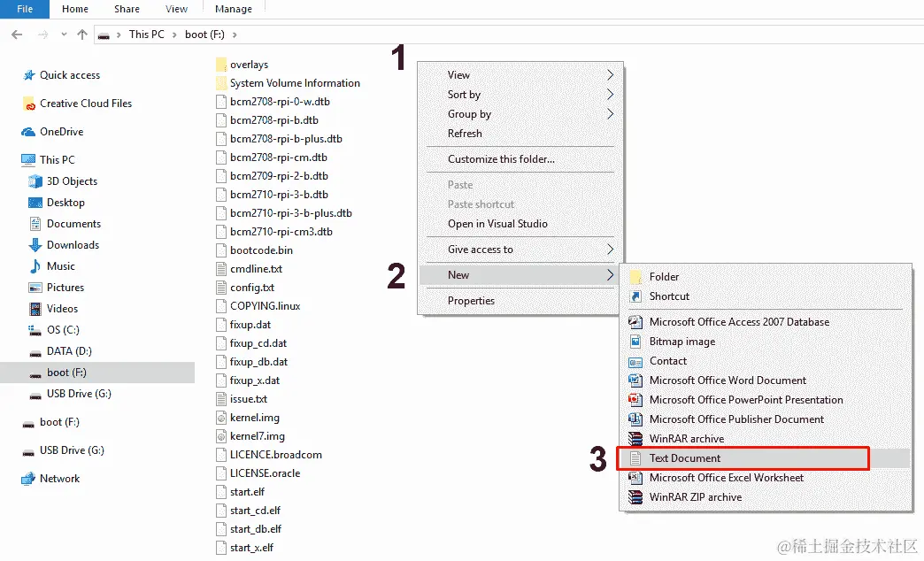Click the Back navigation arrow
Viewport: 924px width, 561px height.
click(x=17, y=35)
